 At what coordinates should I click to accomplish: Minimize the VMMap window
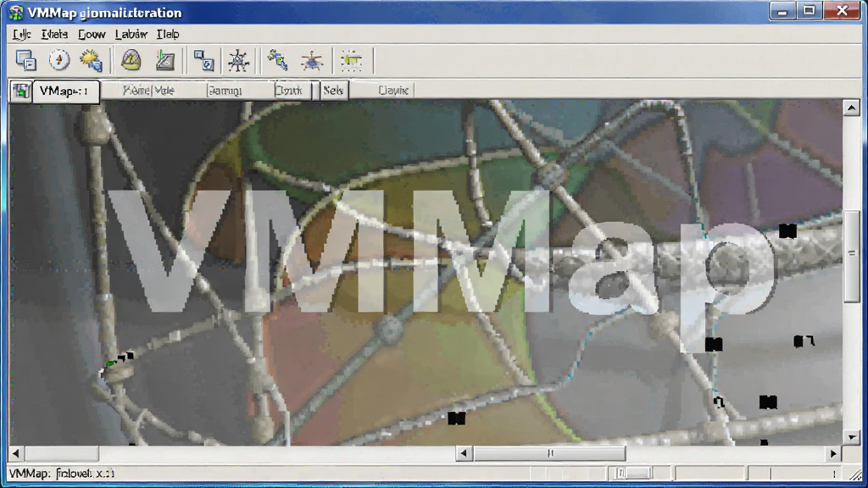point(782,11)
